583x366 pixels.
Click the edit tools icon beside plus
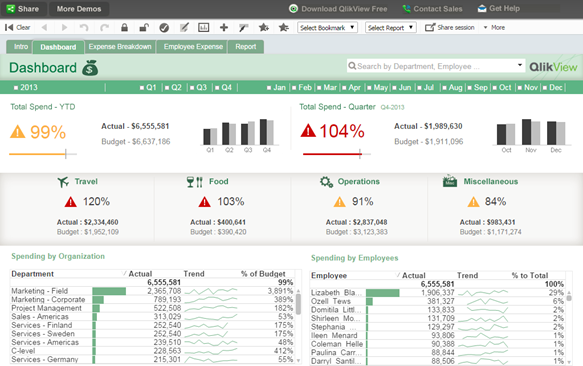point(244,28)
